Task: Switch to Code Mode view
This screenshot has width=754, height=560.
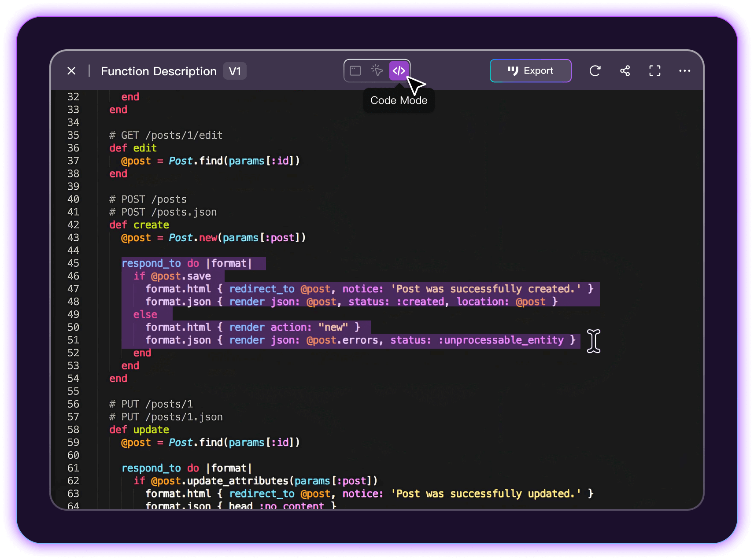Action: 399,71
